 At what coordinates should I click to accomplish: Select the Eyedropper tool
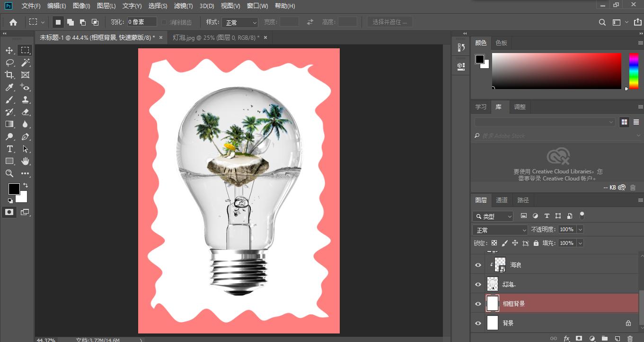[9, 87]
